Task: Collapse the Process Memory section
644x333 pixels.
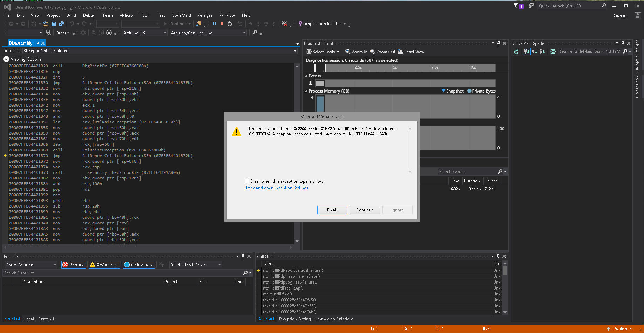Action: 306,91
